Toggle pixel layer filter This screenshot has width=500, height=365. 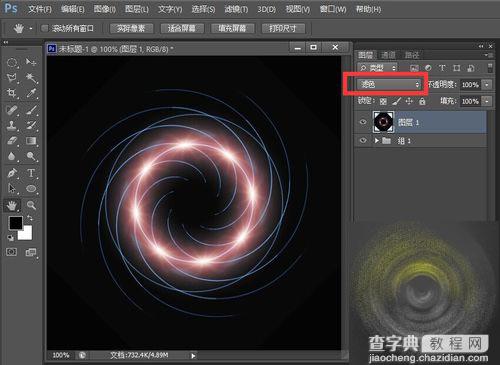(414, 68)
